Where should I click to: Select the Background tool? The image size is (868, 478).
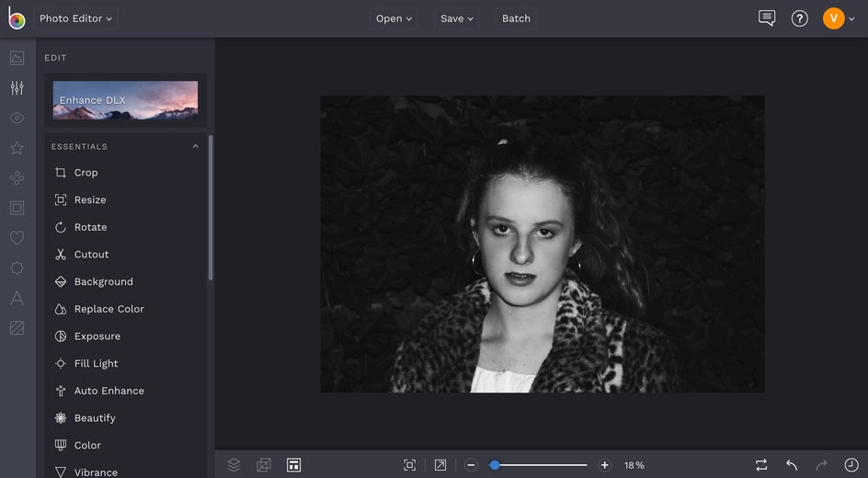[126, 281]
